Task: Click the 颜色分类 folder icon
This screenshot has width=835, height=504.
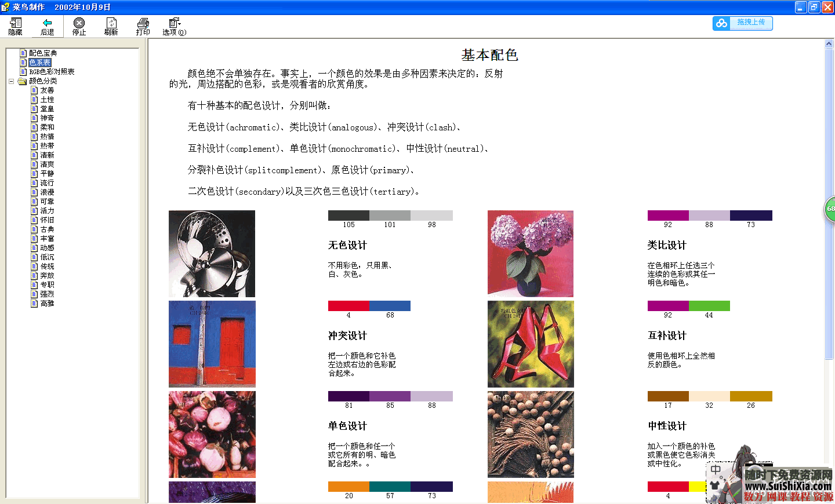Action: [23, 81]
